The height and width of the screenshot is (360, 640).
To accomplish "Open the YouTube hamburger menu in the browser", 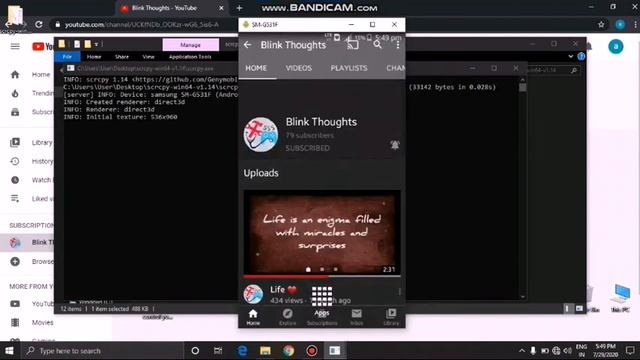I will click(15, 46).
